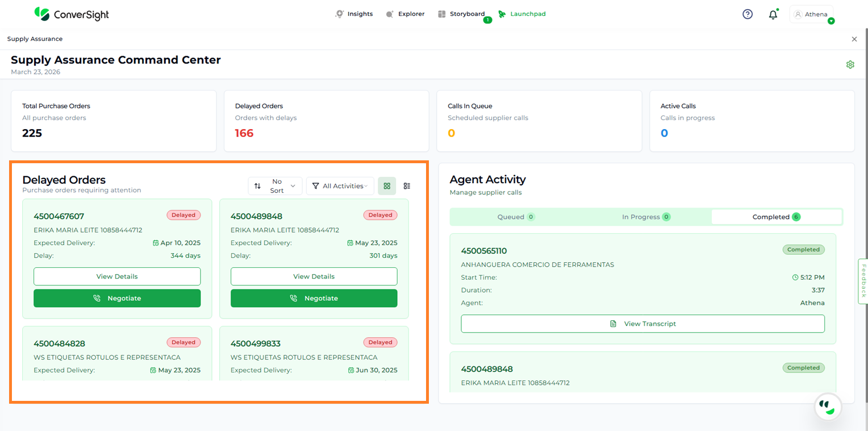Viewport: 868px width, 431px height.
Task: Click calendar icon beside Apr 10, 2025
Action: 156,243
